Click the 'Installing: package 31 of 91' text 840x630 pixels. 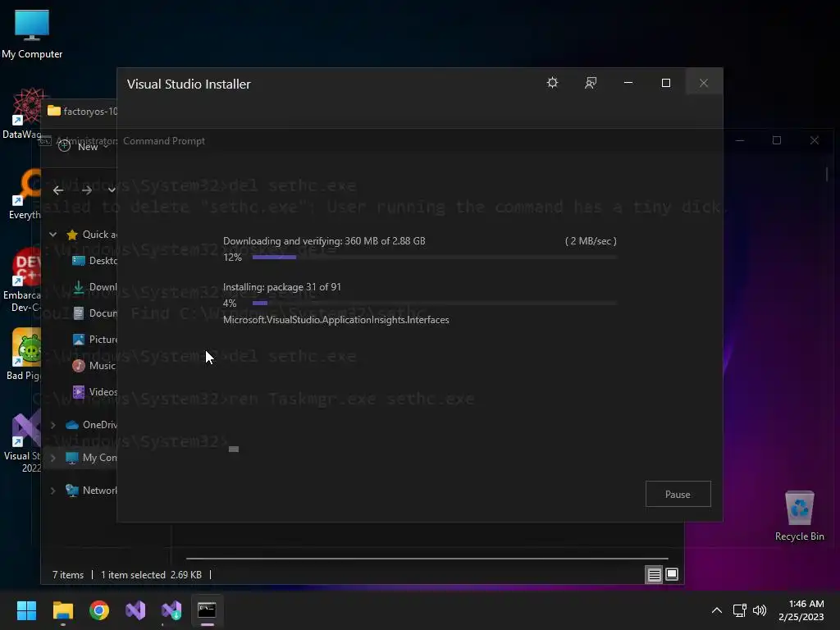282,287
